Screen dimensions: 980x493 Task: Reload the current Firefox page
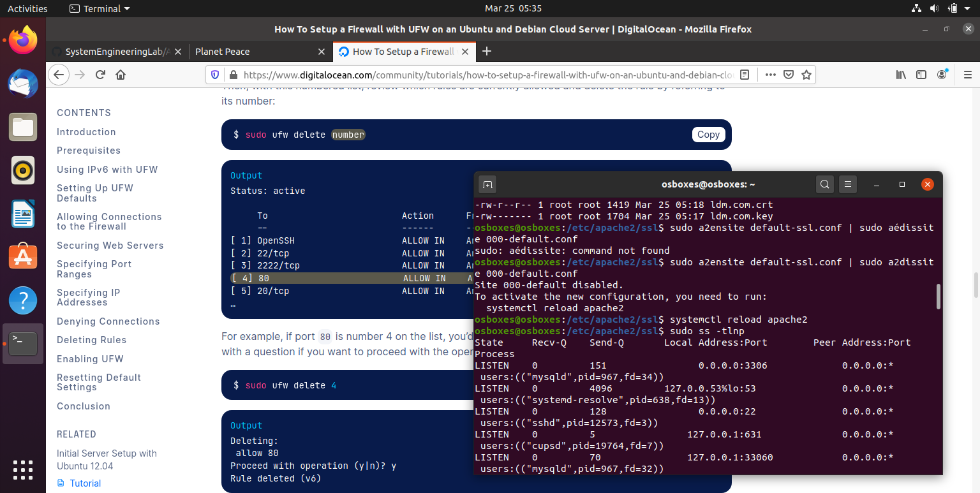[x=100, y=75]
